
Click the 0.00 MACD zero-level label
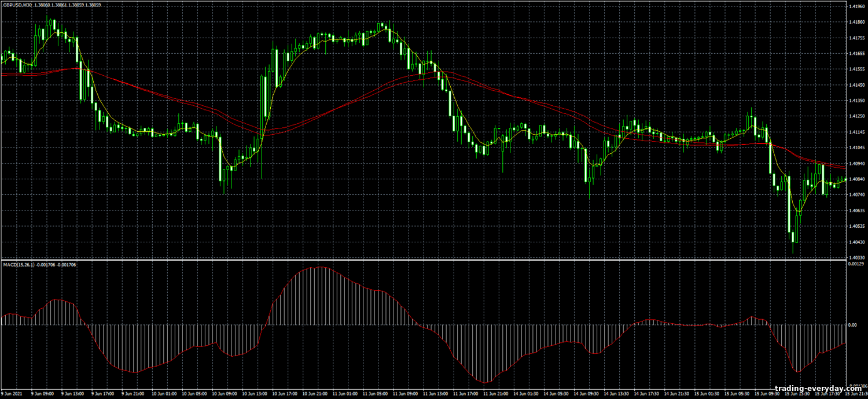[852, 325]
